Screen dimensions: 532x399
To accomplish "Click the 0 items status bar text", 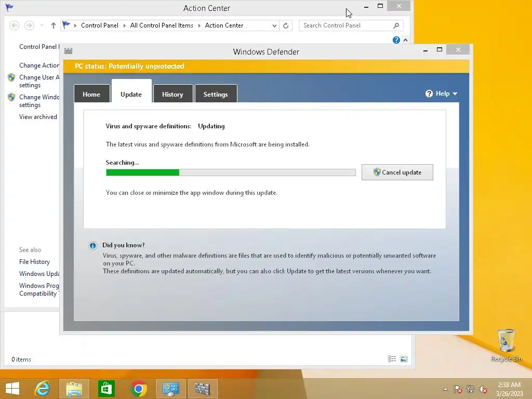I will (x=21, y=360).
